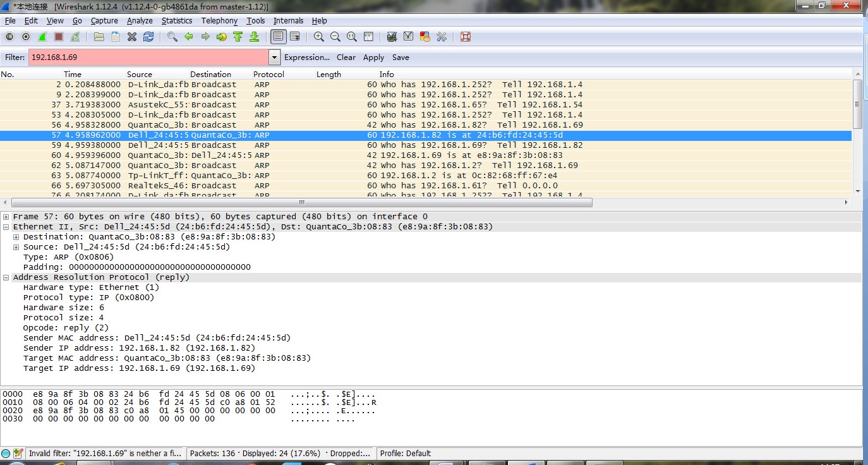This screenshot has height=465, width=868.
Task: Open the Edit menu
Action: pos(31,21)
